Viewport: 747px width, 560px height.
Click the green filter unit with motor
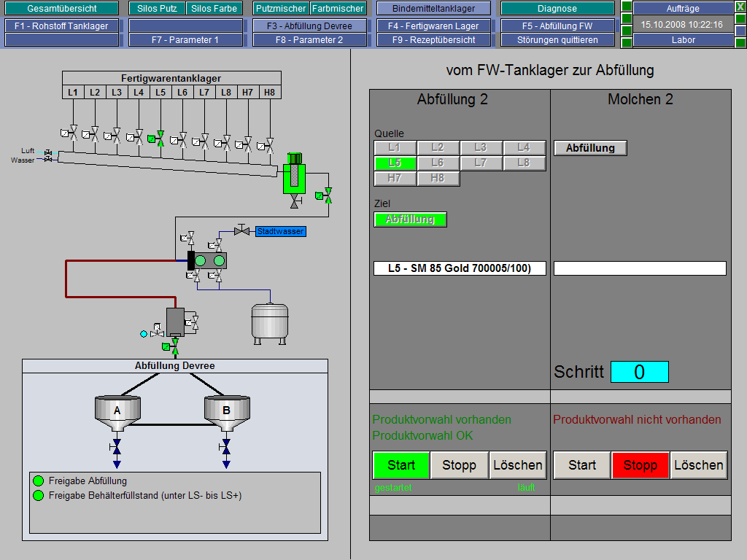click(295, 175)
